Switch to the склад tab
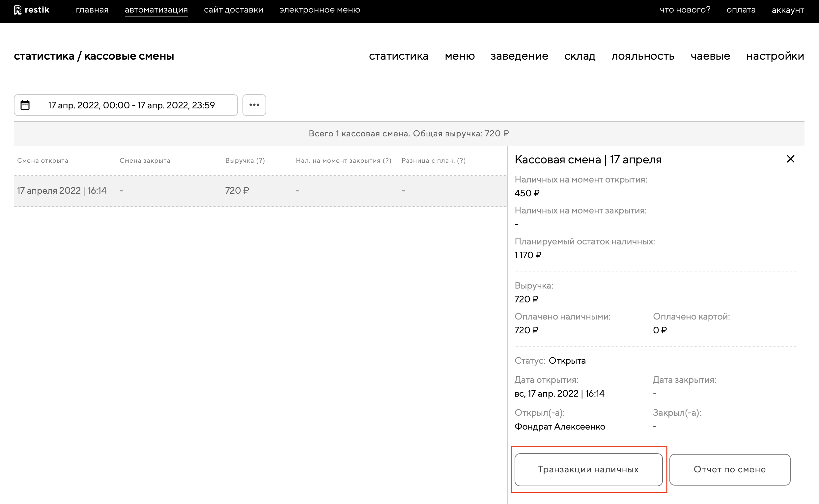The height and width of the screenshot is (504, 819). (579, 56)
